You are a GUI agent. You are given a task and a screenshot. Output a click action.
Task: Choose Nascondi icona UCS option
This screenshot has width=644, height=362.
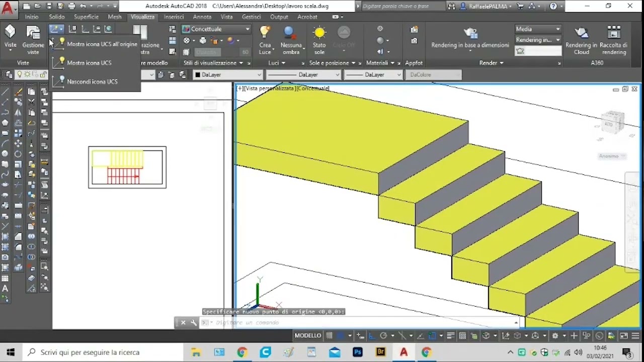click(x=95, y=81)
